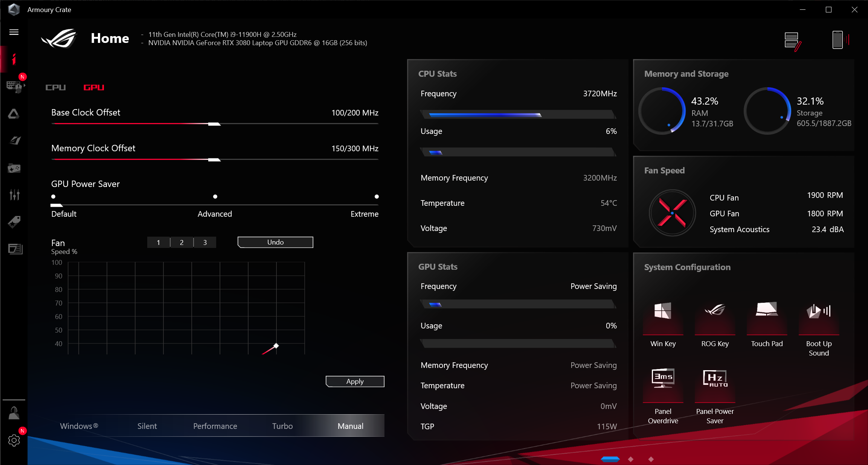Click the ROG logo next to Home
Screen dimensions: 868x465
click(x=59, y=38)
